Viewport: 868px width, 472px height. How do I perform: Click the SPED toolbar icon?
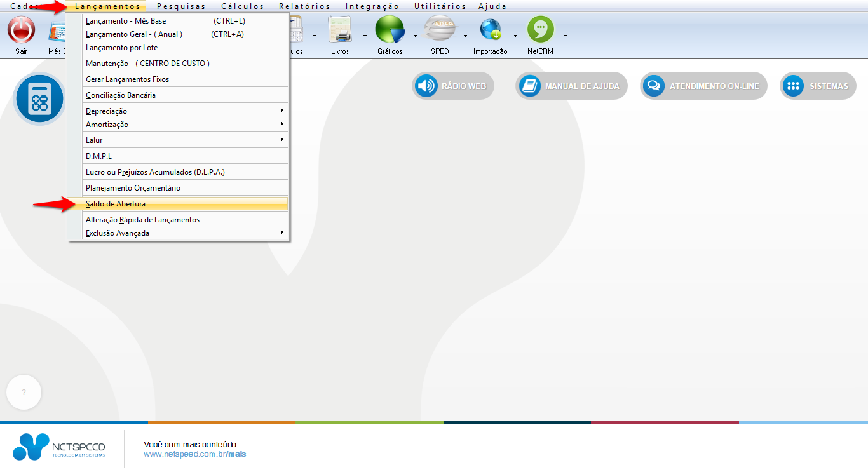(440, 30)
